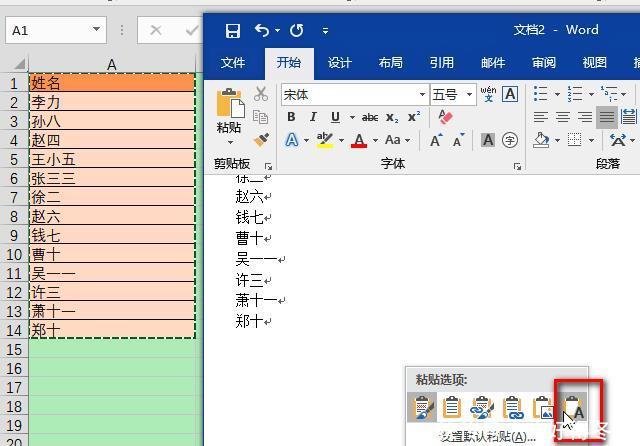Image resolution: width=640 pixels, height=446 pixels.
Task: Click the Undo arrow in Quick Access
Action: (262, 30)
